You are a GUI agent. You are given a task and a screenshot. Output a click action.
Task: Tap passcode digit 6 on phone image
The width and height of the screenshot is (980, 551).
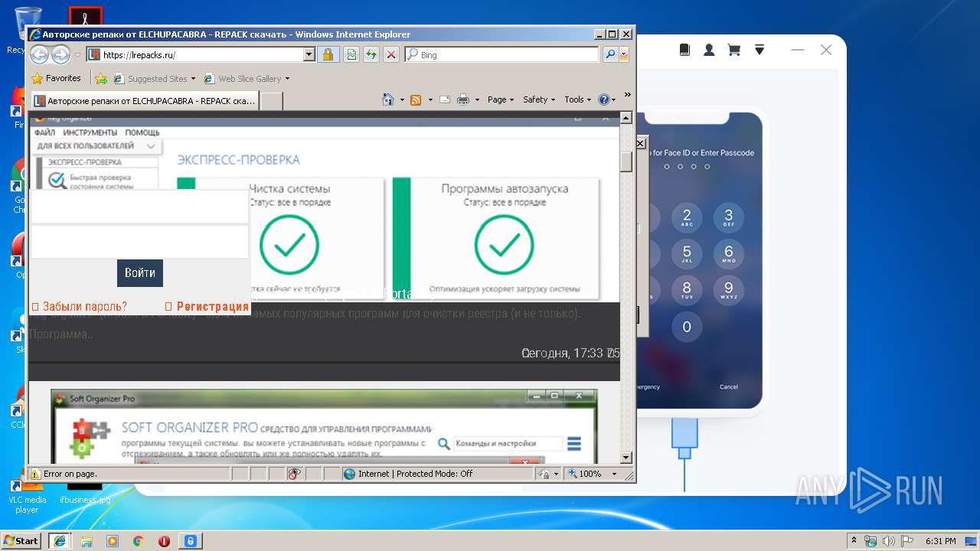(x=728, y=254)
